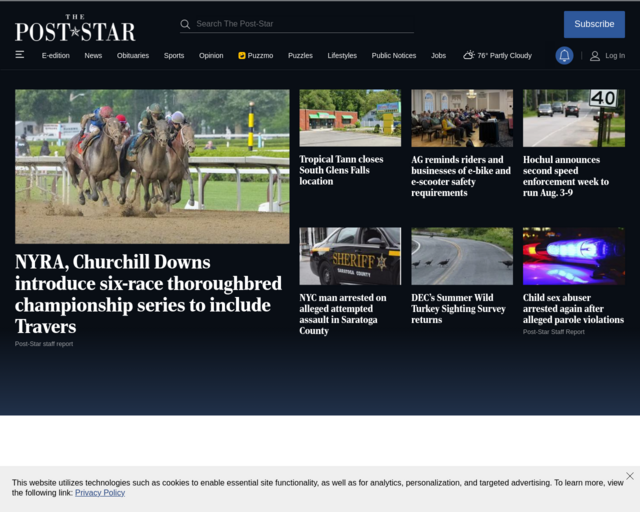Viewport: 640px width, 512px height.
Task: Open the News section
Action: 93,56
